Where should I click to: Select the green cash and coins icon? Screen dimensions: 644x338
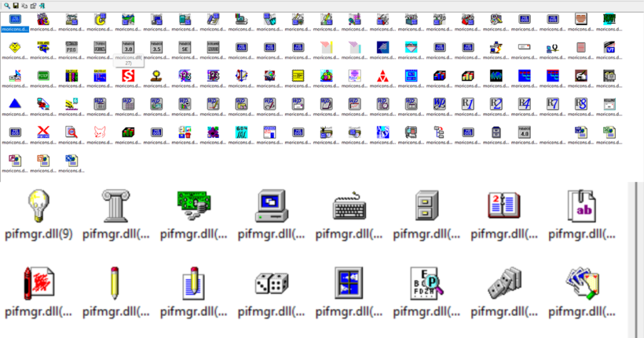coord(194,206)
